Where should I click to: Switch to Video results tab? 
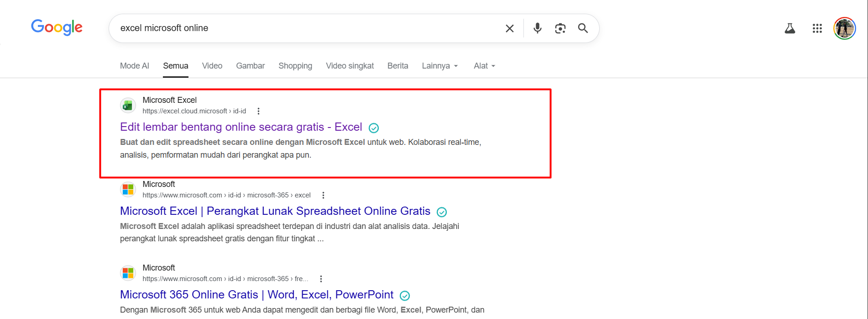tap(212, 66)
